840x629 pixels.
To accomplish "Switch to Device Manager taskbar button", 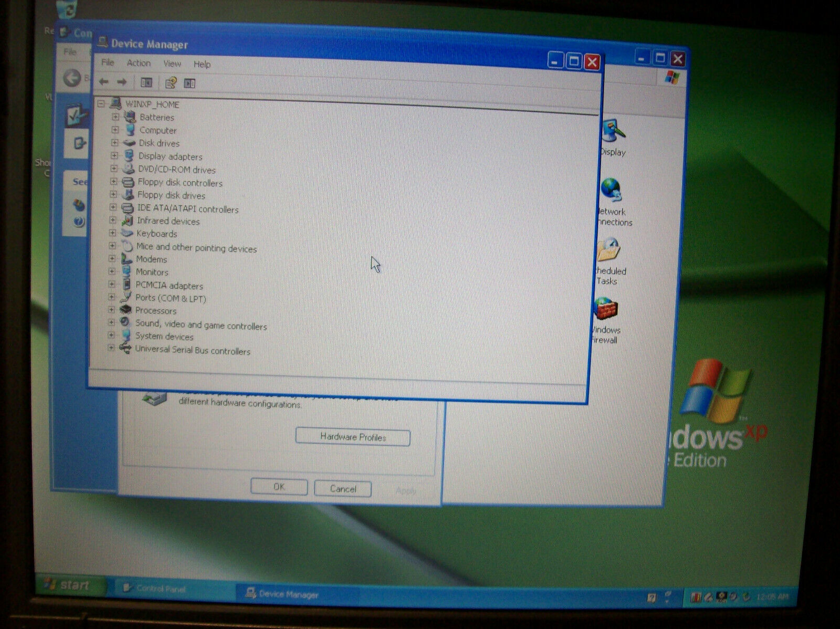I will point(297,594).
